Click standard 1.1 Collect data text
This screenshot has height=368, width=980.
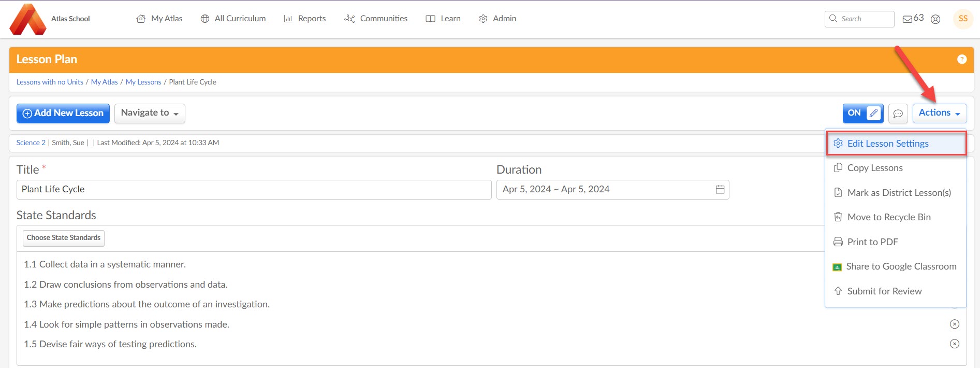(x=105, y=264)
